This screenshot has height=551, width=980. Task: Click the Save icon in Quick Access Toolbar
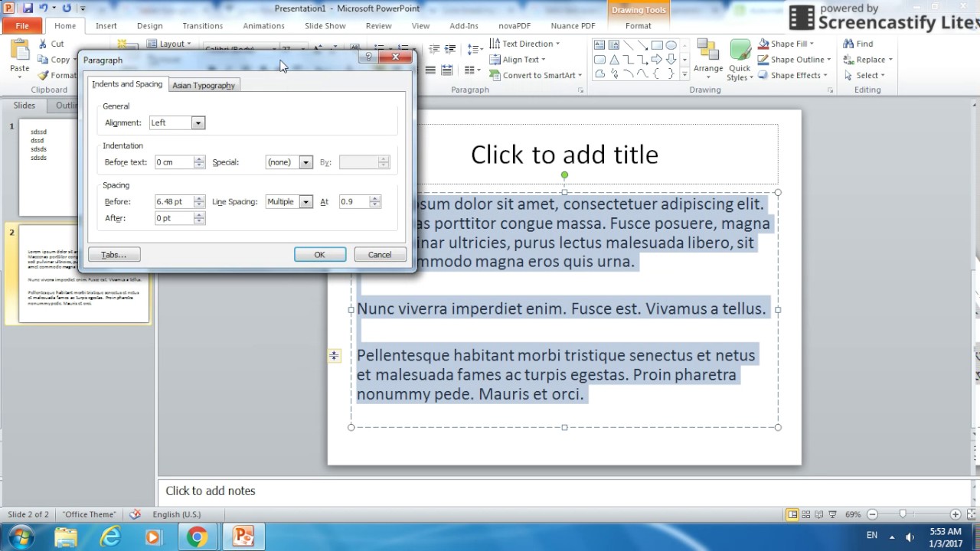point(28,8)
